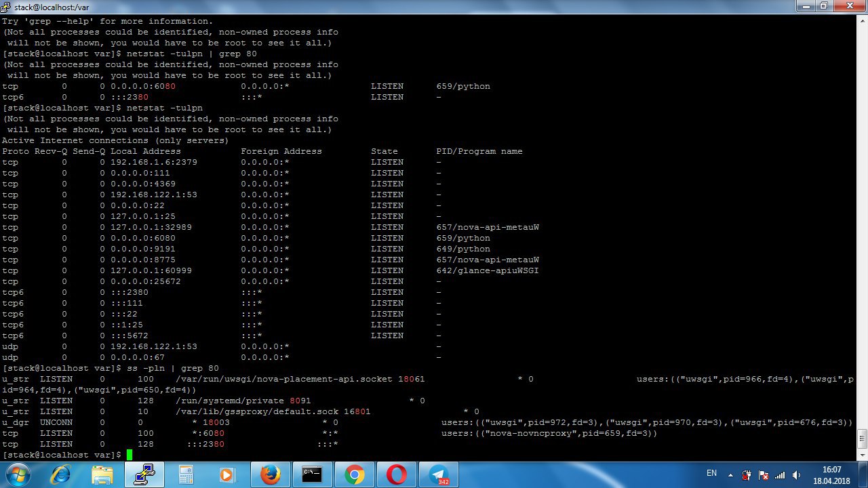The width and height of the screenshot is (868, 488).
Task: Show hidden tray icons arrow
Action: point(731,474)
